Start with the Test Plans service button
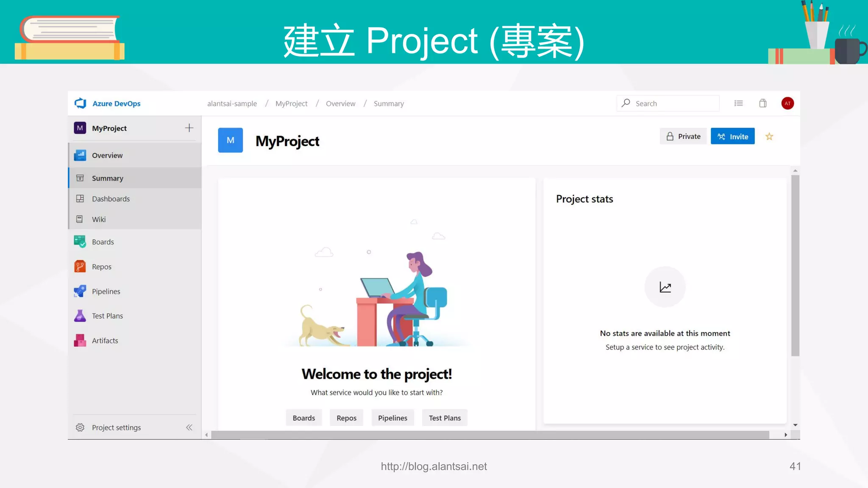Image resolution: width=868 pixels, height=488 pixels. pos(445,418)
